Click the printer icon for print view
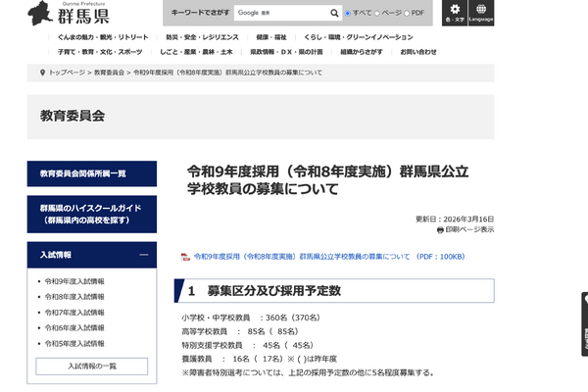The image size is (588, 392). click(x=440, y=230)
